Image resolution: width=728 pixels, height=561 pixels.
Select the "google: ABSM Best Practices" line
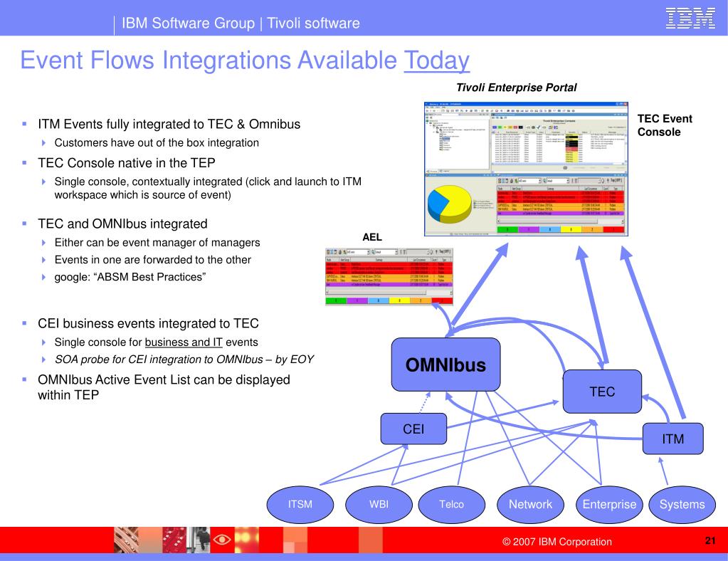pyautogui.click(x=130, y=277)
